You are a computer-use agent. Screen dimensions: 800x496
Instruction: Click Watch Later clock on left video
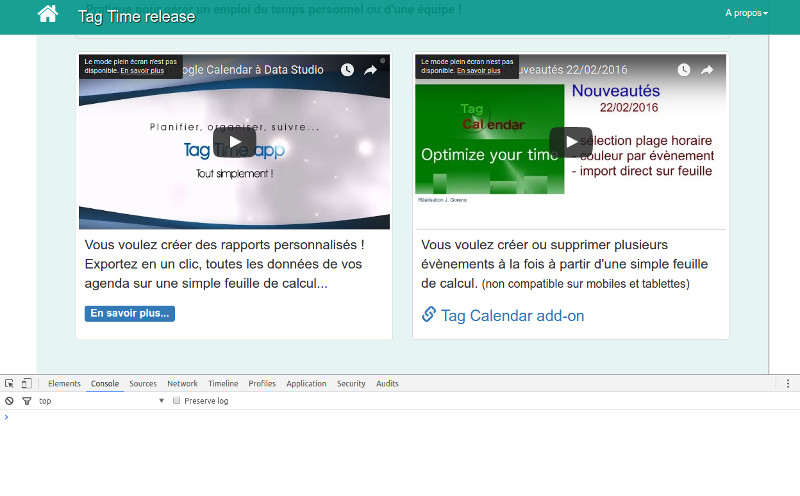coord(347,70)
